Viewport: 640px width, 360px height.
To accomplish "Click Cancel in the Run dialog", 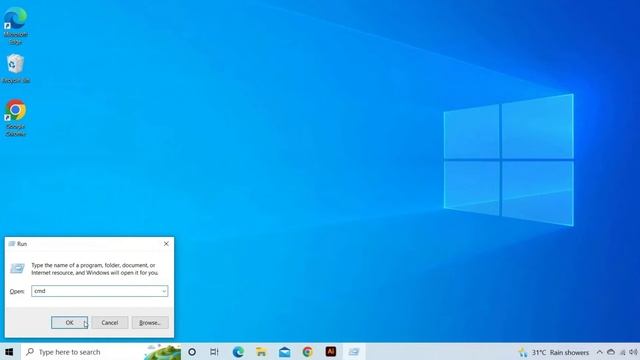I will click(110, 322).
